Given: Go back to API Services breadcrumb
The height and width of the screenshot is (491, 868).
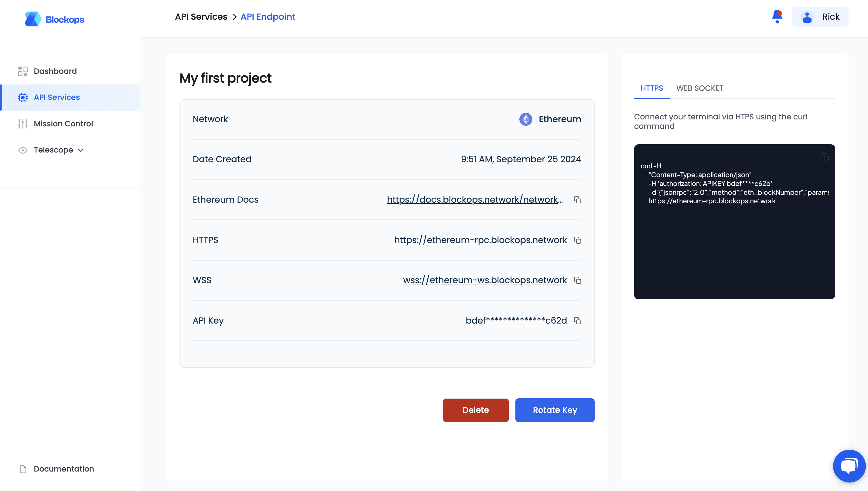Looking at the screenshot, I should (201, 17).
